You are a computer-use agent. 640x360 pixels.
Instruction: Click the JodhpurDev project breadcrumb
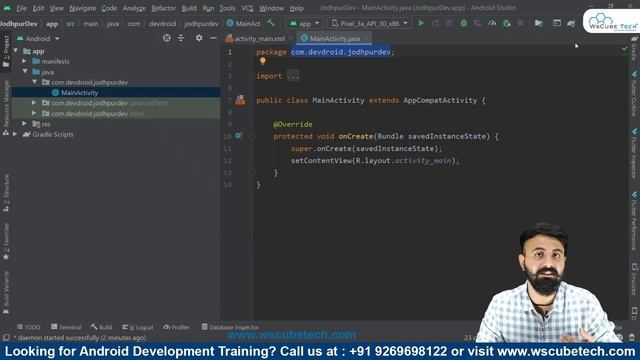[19, 24]
